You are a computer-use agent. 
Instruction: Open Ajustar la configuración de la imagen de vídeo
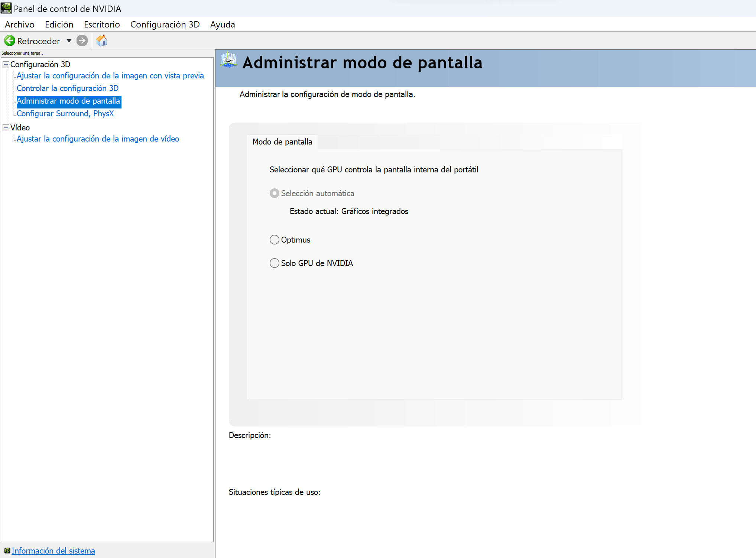[x=98, y=139]
